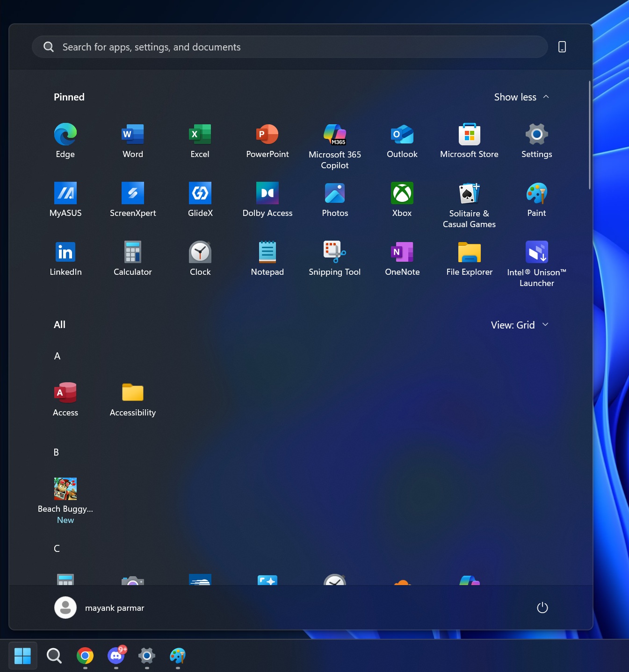This screenshot has height=672, width=629.
Task: Launch OneNote from pinned apps
Action: 402,258
